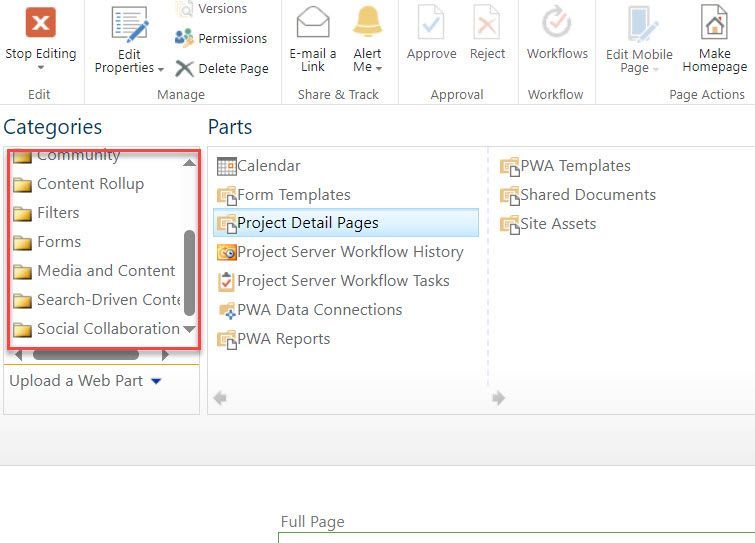The image size is (755, 543).
Task: Click the PWA Reports library icon
Action: tap(226, 340)
